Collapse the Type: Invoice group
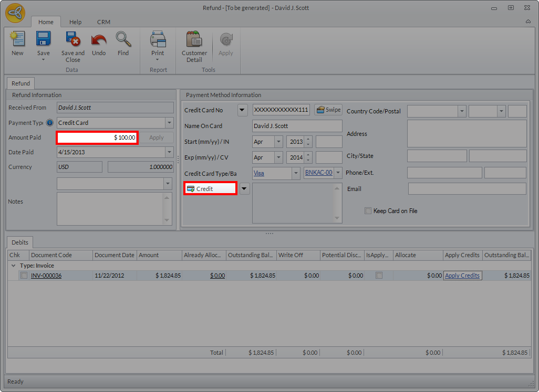Screen dimensions: 539x392 (13, 266)
